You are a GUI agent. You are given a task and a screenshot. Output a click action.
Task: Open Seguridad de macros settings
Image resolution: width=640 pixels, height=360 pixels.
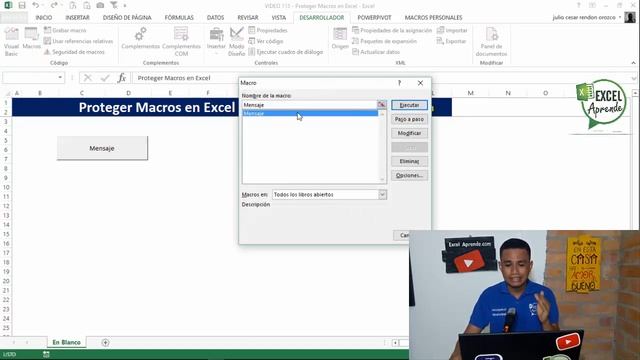74,52
